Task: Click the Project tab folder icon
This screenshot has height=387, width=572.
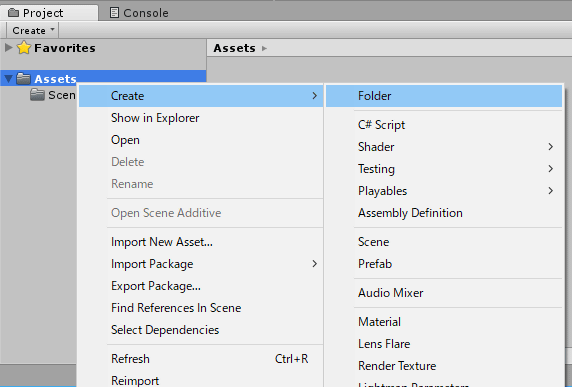Action: (x=13, y=13)
